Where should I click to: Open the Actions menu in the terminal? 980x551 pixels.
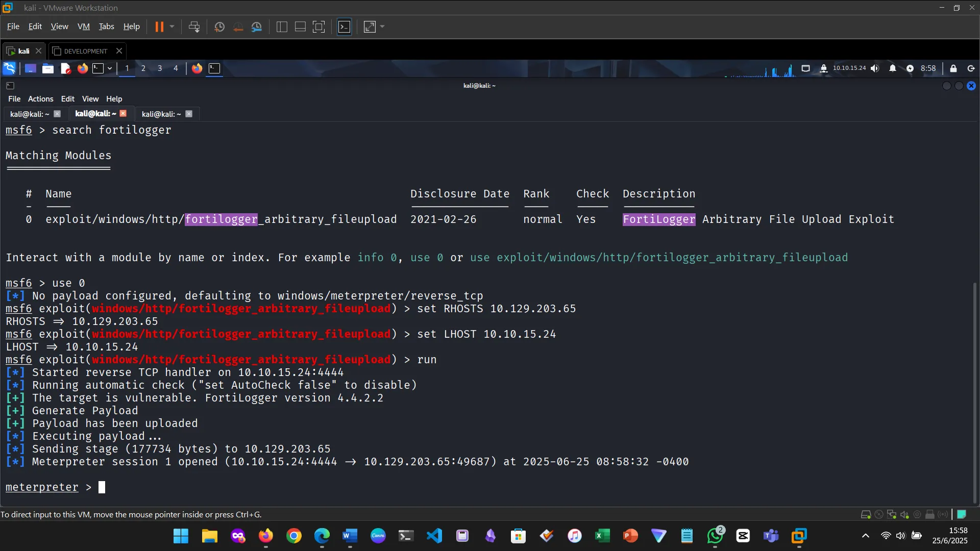pos(40,98)
